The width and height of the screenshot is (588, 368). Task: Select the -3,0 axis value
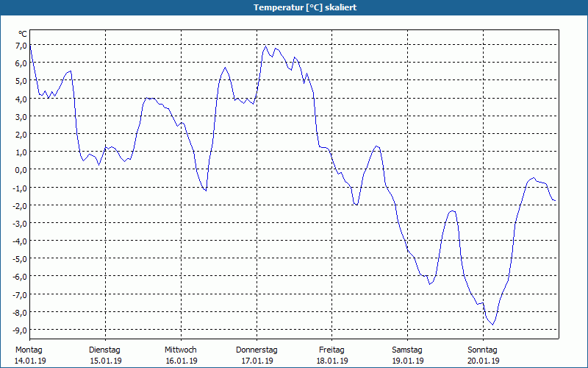pyautogui.click(x=20, y=224)
